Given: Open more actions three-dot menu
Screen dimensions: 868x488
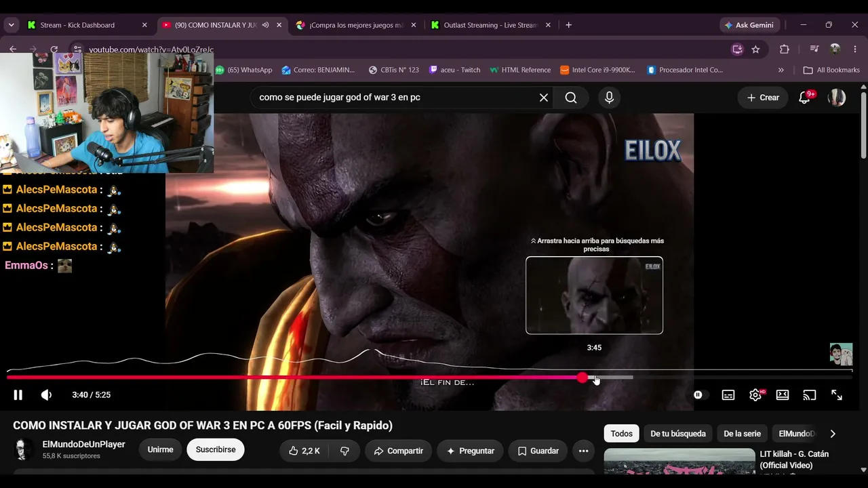Looking at the screenshot, I should (x=583, y=451).
